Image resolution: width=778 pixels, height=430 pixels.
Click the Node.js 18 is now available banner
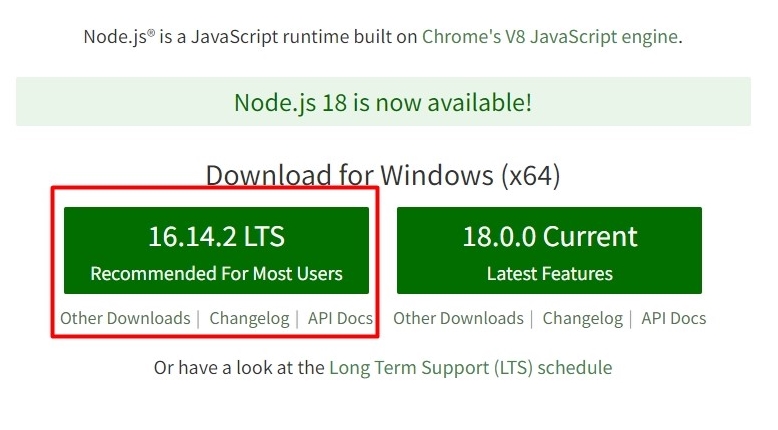383,102
